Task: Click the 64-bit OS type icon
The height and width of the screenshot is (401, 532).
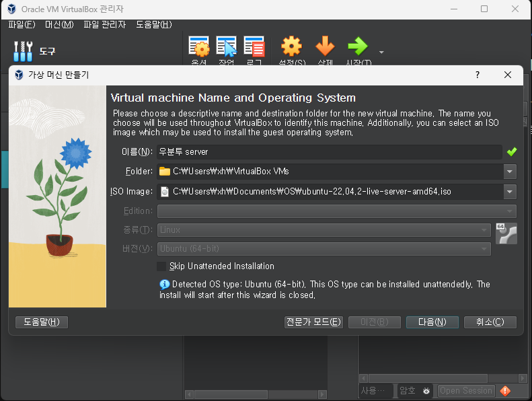Action: tap(506, 233)
